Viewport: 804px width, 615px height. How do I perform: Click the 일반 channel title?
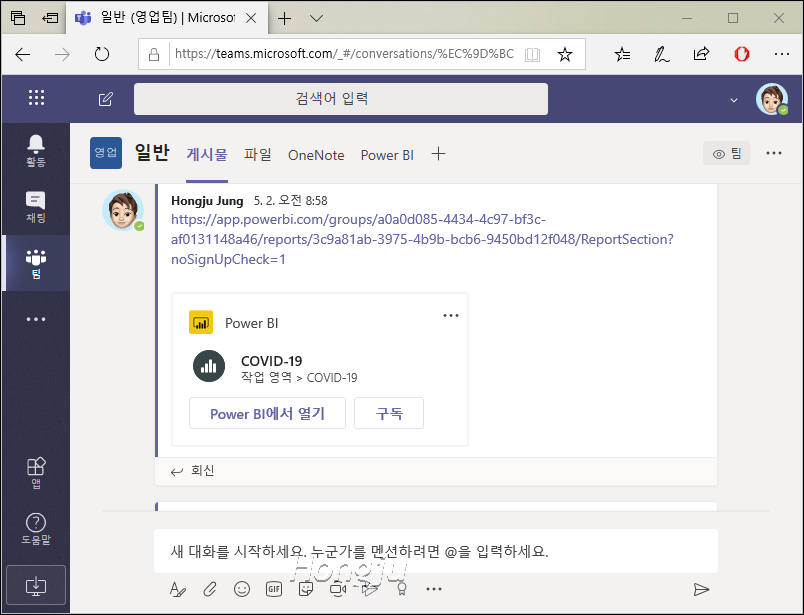tap(152, 153)
